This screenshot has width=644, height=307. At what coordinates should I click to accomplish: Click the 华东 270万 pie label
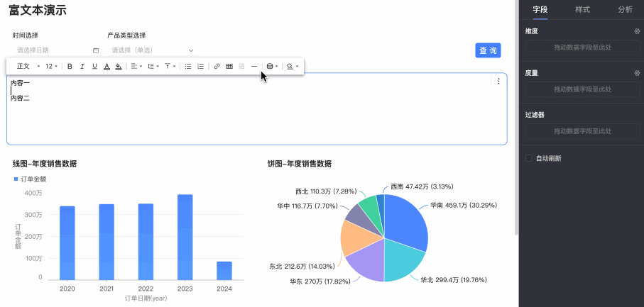click(x=320, y=281)
